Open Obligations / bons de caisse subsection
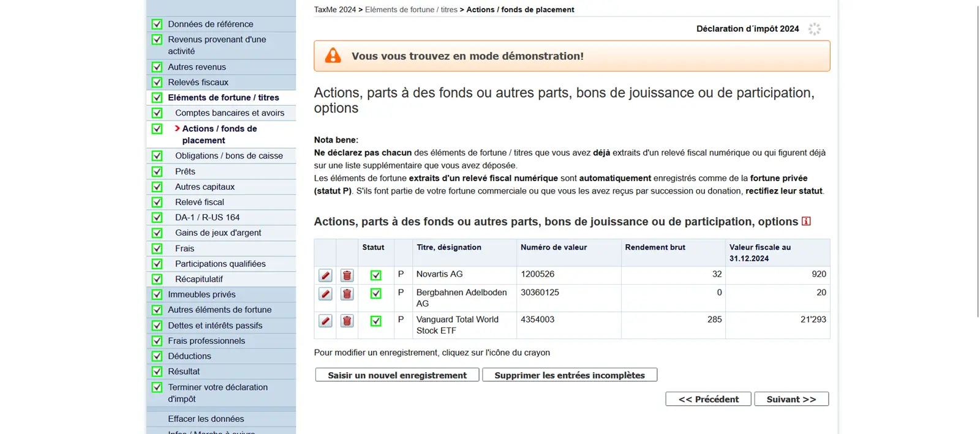The height and width of the screenshot is (434, 980). 229,155
